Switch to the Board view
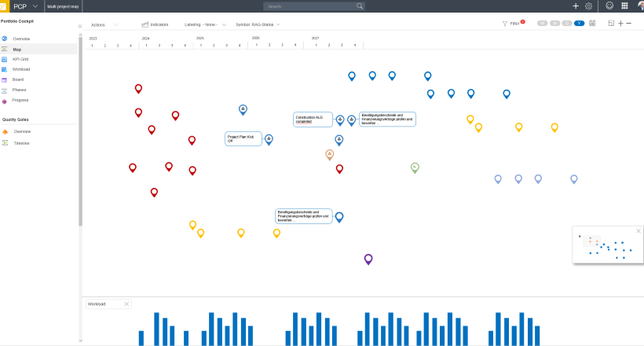 [18, 79]
